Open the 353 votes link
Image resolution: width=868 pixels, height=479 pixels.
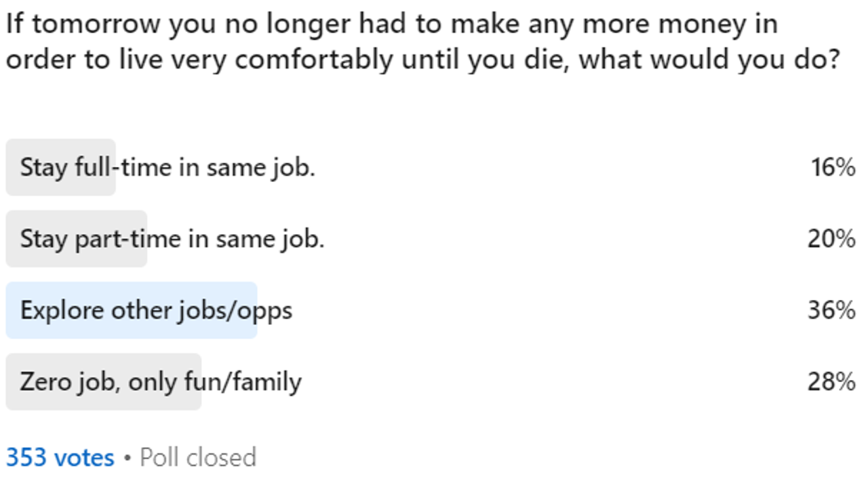(x=60, y=458)
